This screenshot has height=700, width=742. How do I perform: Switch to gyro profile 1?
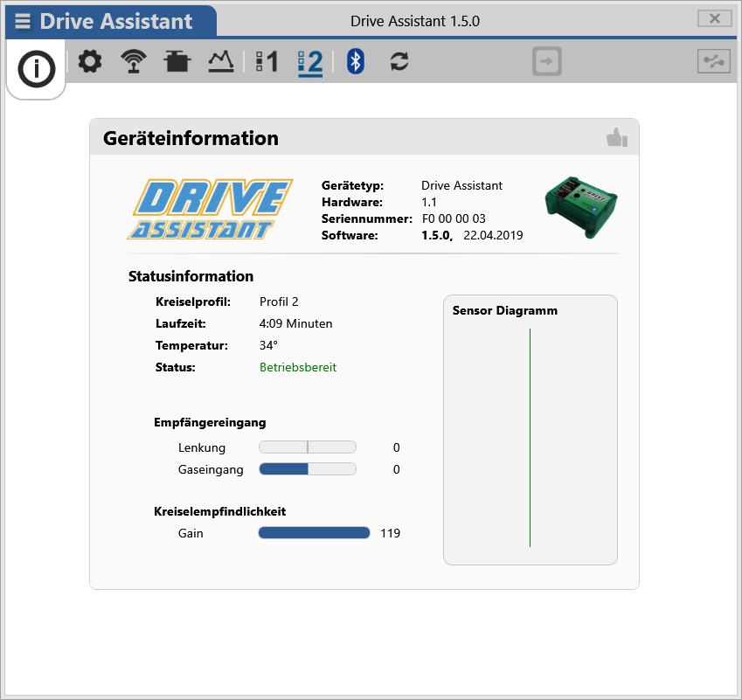(267, 61)
